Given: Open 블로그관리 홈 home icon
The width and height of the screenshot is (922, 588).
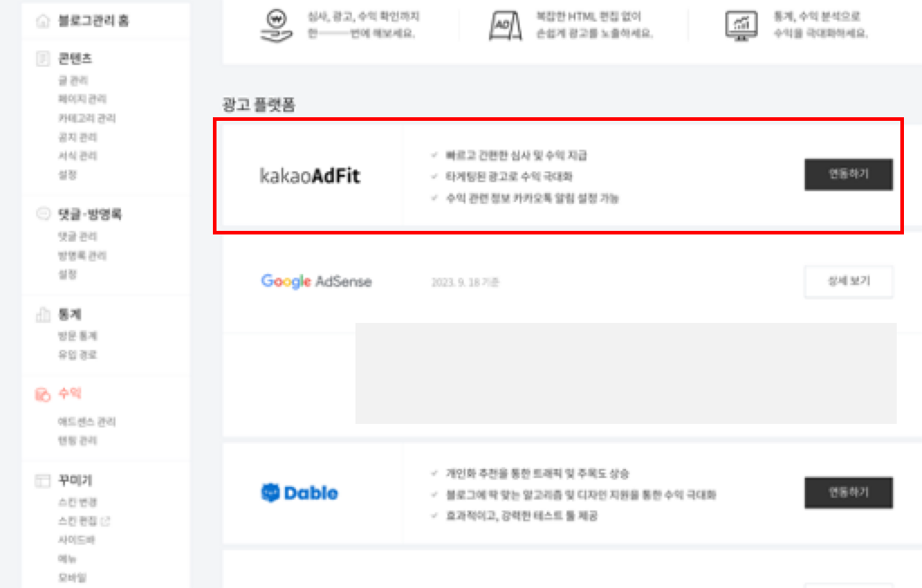Looking at the screenshot, I should coord(43,21).
